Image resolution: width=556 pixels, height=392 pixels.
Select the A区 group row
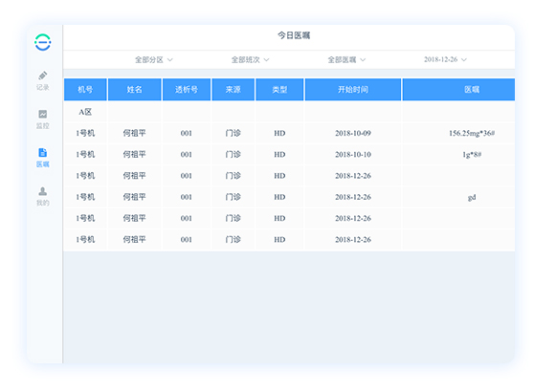(289, 112)
